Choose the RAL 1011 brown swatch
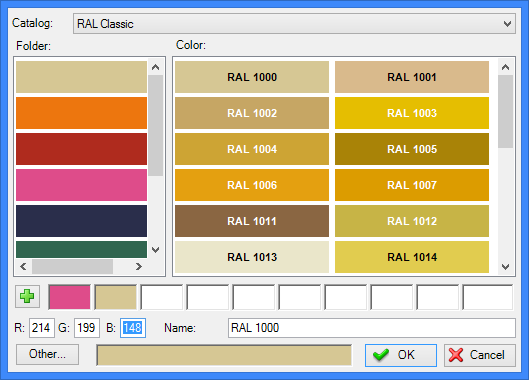The image size is (529, 380). click(x=252, y=221)
